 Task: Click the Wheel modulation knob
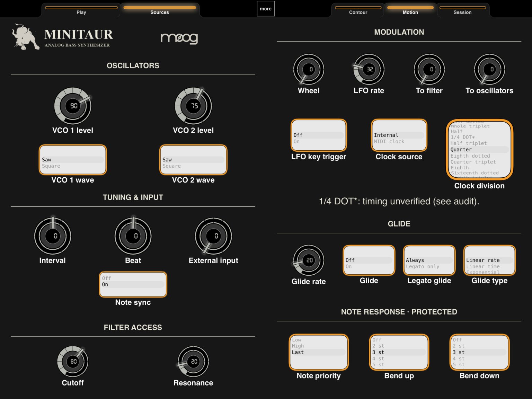tap(309, 69)
